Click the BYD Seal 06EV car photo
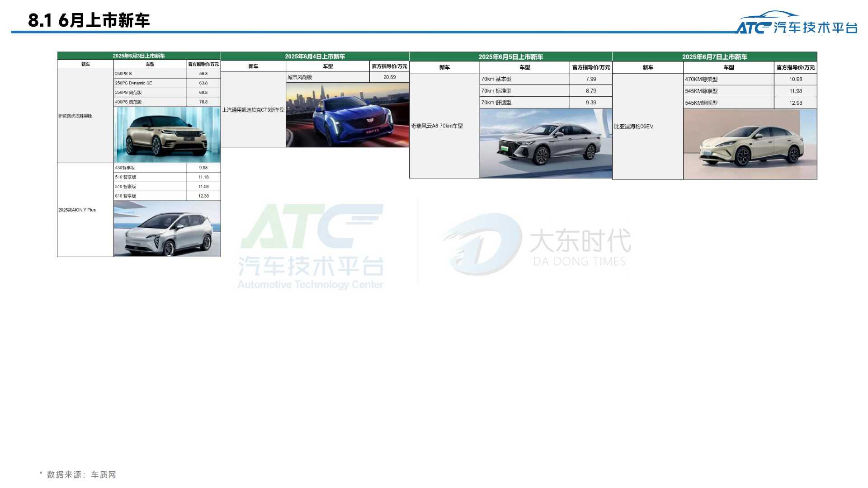 tap(750, 144)
